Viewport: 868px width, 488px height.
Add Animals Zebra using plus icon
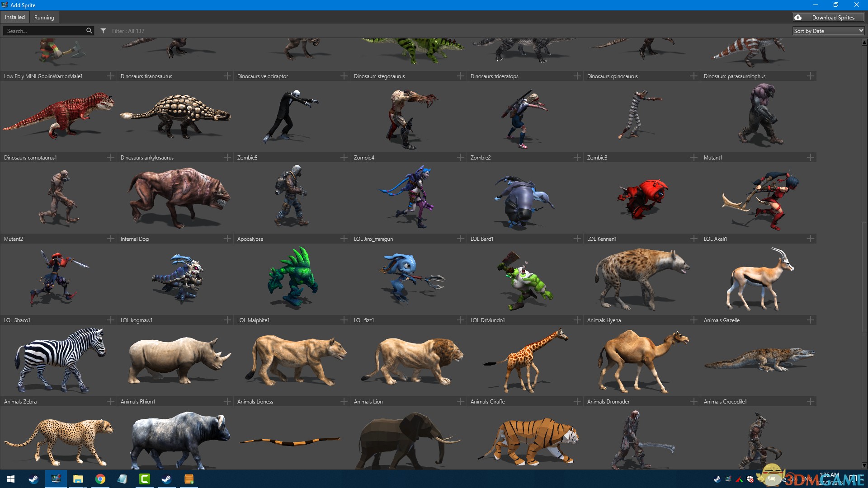pyautogui.click(x=111, y=401)
